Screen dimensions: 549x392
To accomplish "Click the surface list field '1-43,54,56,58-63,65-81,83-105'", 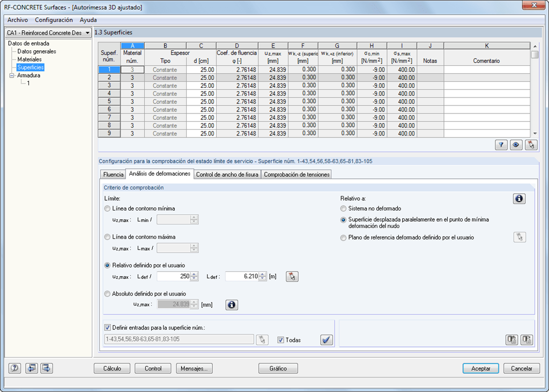I will tap(179, 339).
